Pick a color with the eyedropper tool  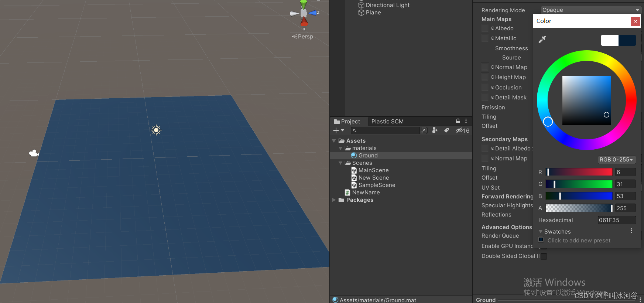pos(542,39)
